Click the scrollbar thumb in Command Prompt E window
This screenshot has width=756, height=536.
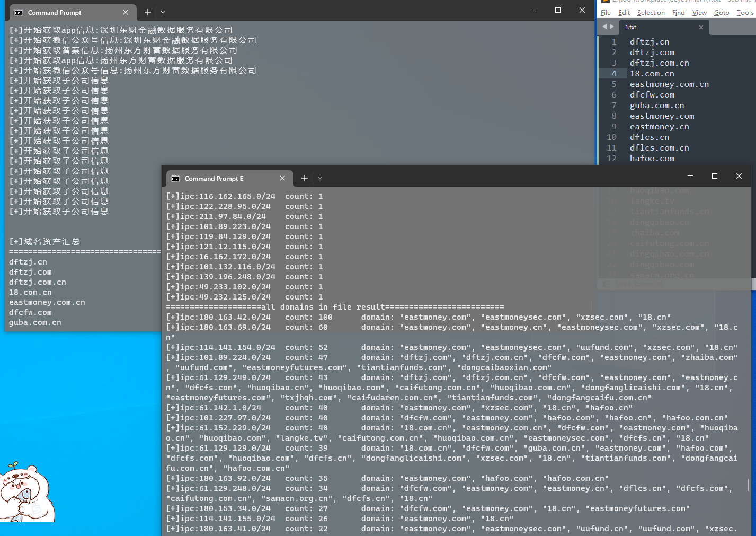click(748, 485)
